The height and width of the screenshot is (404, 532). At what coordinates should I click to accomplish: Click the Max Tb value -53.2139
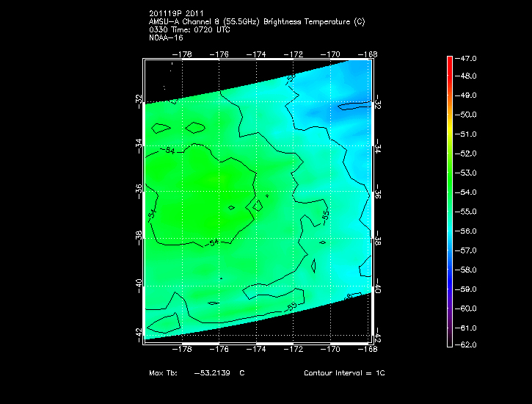pos(211,373)
